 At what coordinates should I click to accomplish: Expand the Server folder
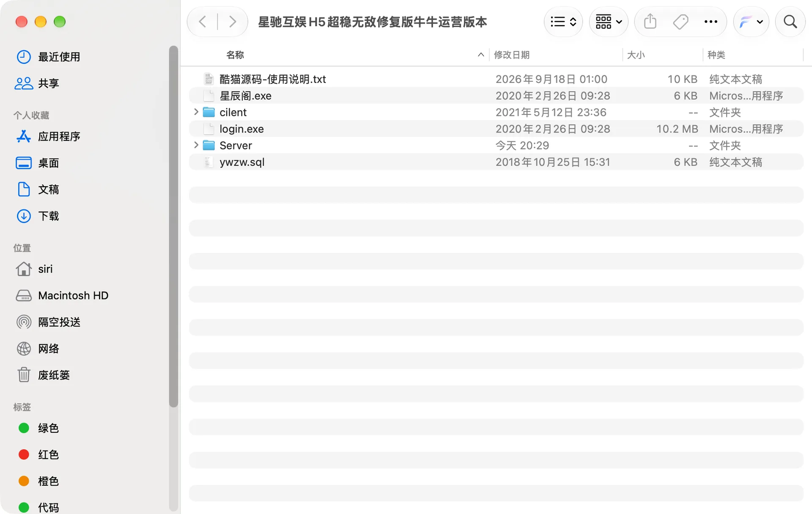pyautogui.click(x=196, y=145)
